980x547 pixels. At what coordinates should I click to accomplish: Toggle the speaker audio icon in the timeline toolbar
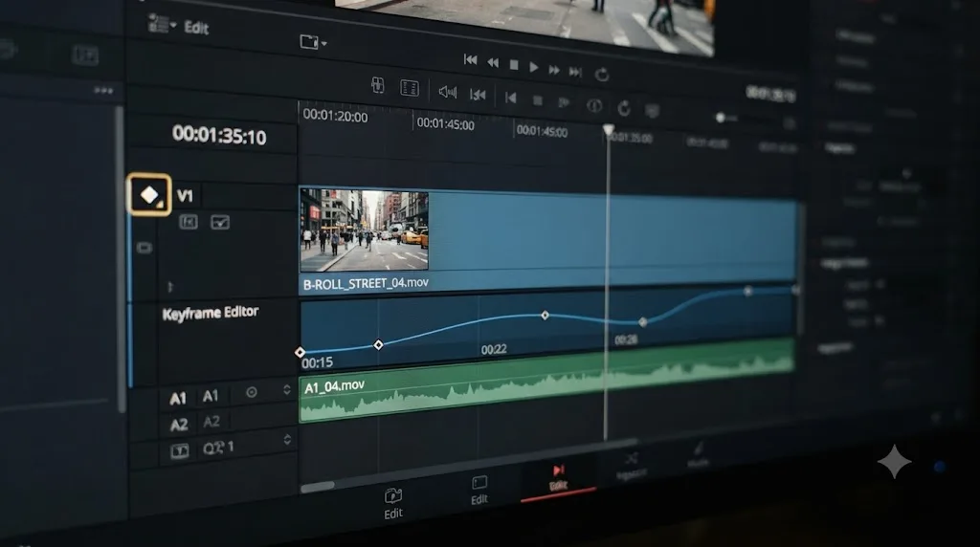pos(448,93)
